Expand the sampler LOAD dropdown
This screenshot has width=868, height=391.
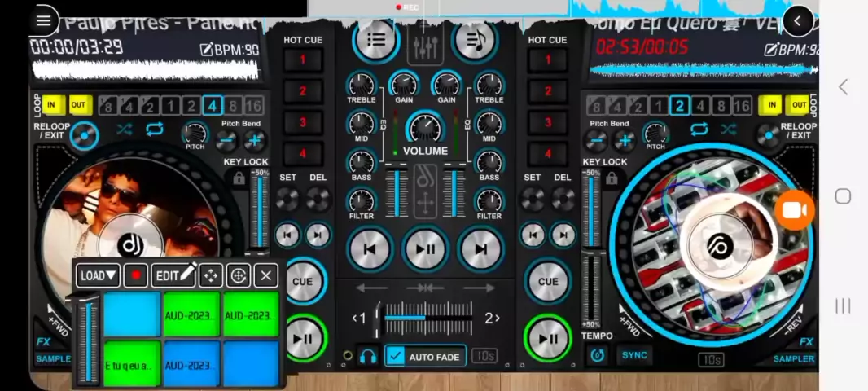99,275
